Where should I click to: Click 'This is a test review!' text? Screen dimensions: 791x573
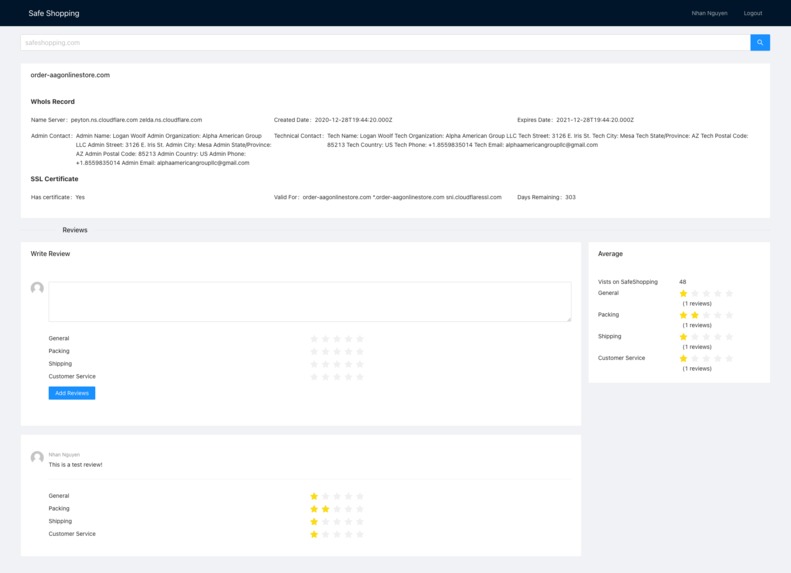75,465
